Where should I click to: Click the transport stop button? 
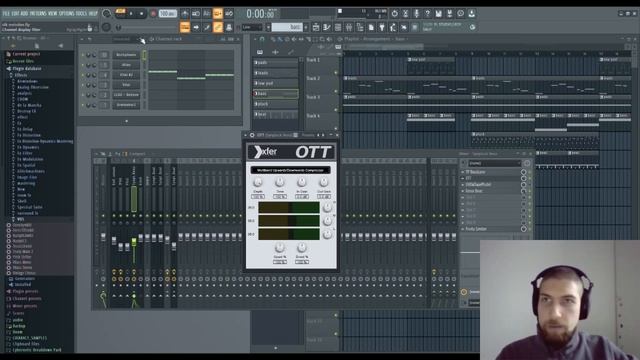click(x=141, y=13)
